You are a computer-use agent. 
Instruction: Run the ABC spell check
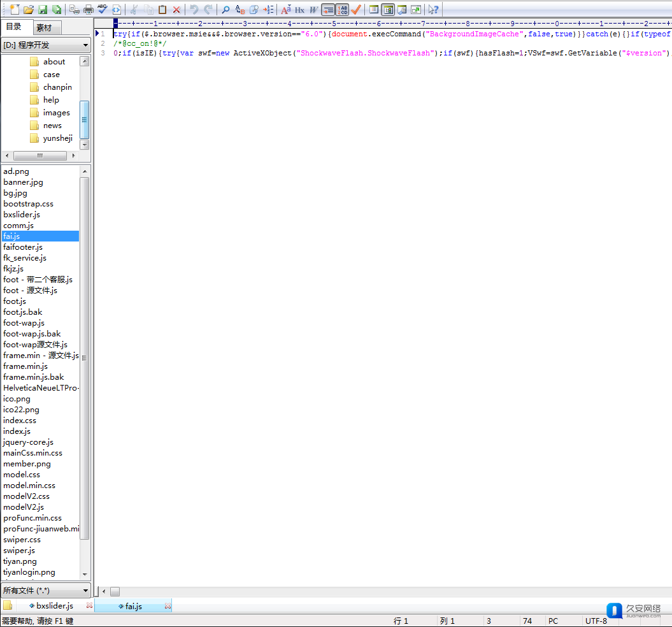tap(103, 10)
